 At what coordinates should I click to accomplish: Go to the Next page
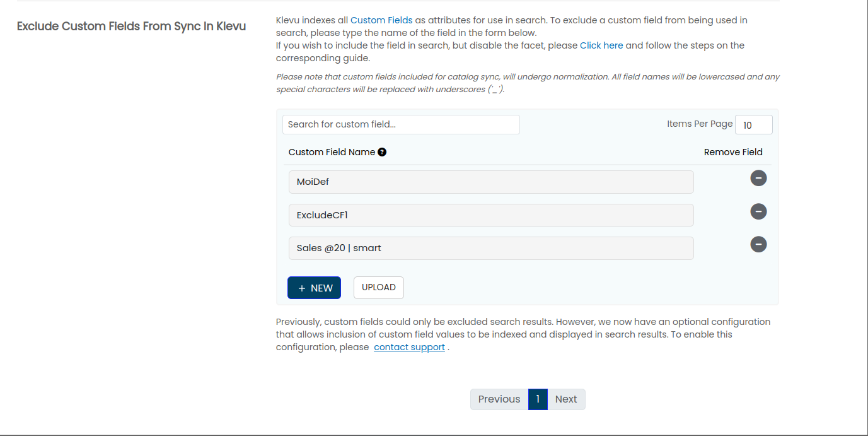coord(566,399)
